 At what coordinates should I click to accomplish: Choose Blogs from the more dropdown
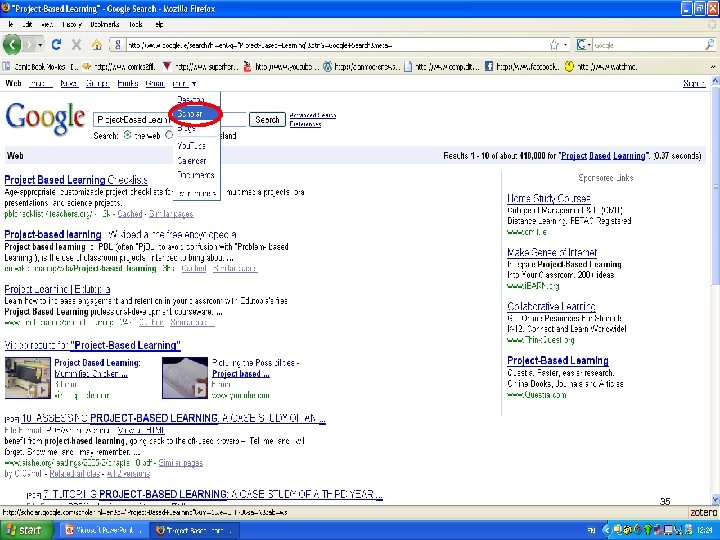tap(186, 128)
